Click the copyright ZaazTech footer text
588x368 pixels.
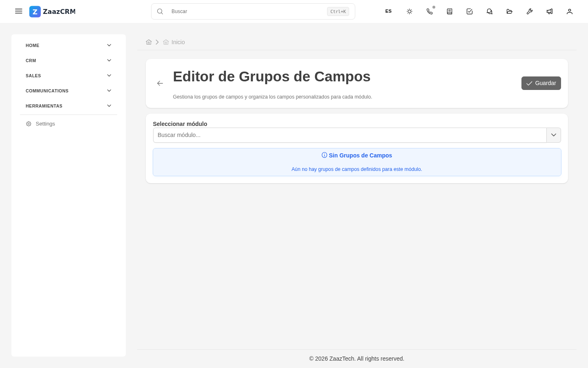pyautogui.click(x=356, y=359)
